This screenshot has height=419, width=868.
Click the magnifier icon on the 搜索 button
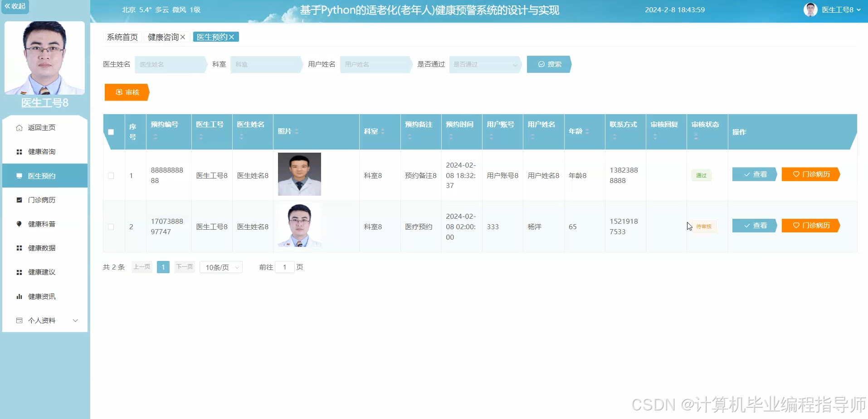tap(541, 64)
